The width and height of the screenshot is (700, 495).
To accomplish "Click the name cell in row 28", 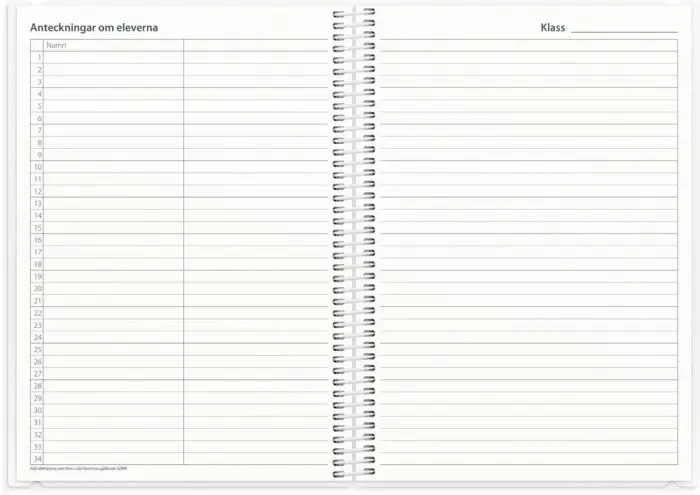I will click(x=112, y=385).
